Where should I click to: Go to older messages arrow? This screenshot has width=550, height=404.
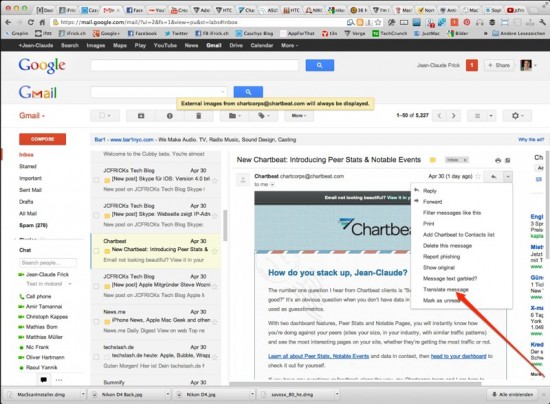(x=454, y=116)
